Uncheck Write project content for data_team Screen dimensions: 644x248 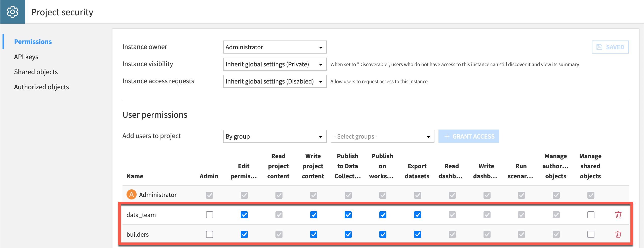coord(313,215)
